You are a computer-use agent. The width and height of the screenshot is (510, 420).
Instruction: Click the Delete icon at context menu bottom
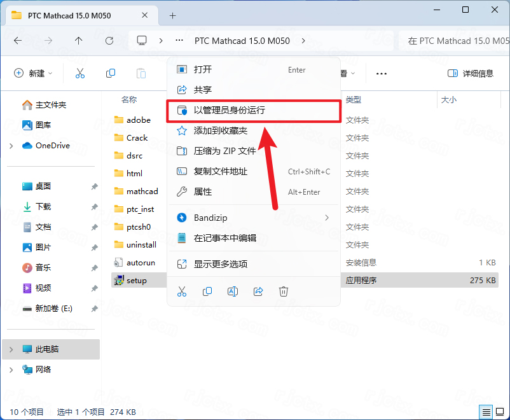(284, 291)
